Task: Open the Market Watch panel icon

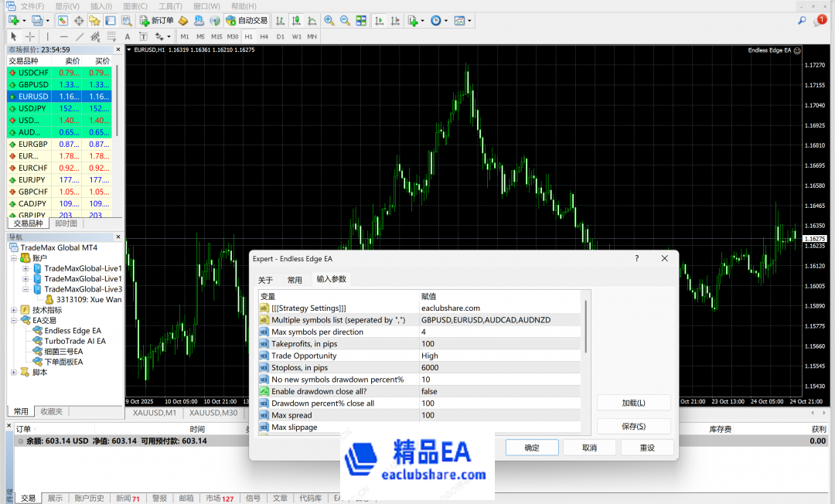Action: pyautogui.click(x=62, y=20)
